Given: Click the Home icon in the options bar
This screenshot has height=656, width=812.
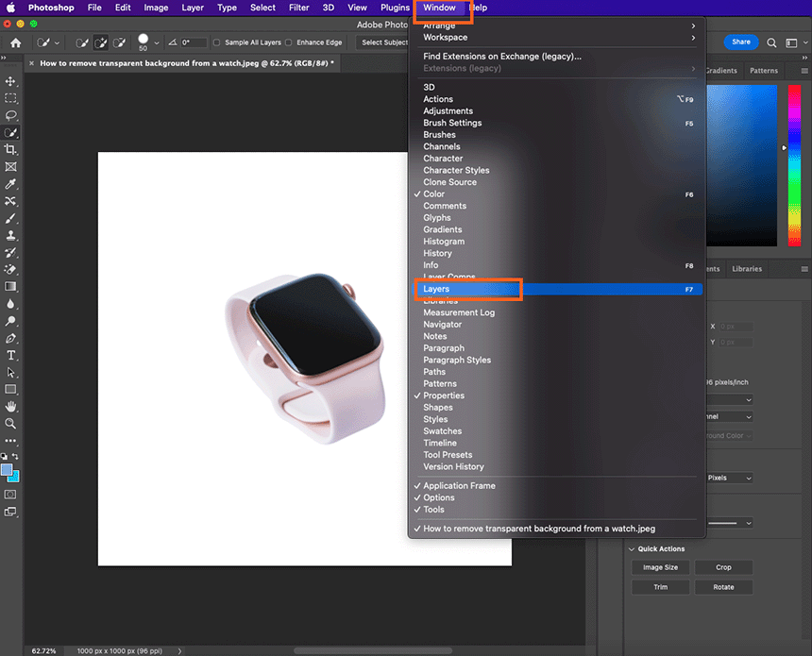Looking at the screenshot, I should (14, 42).
